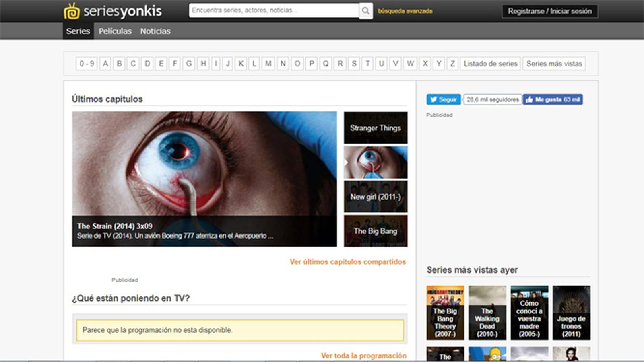Image resolution: width=644 pixels, height=362 pixels.
Task: Click the SeriesYonkis logo icon
Action: pyautogui.click(x=72, y=11)
